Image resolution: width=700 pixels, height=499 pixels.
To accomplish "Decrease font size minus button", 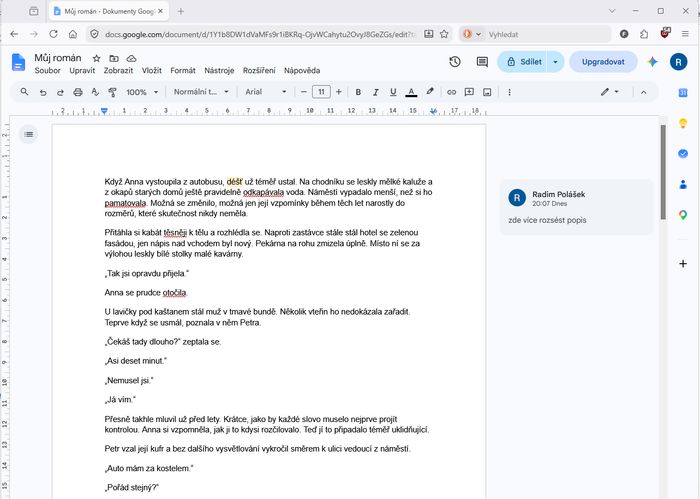I will point(304,92).
